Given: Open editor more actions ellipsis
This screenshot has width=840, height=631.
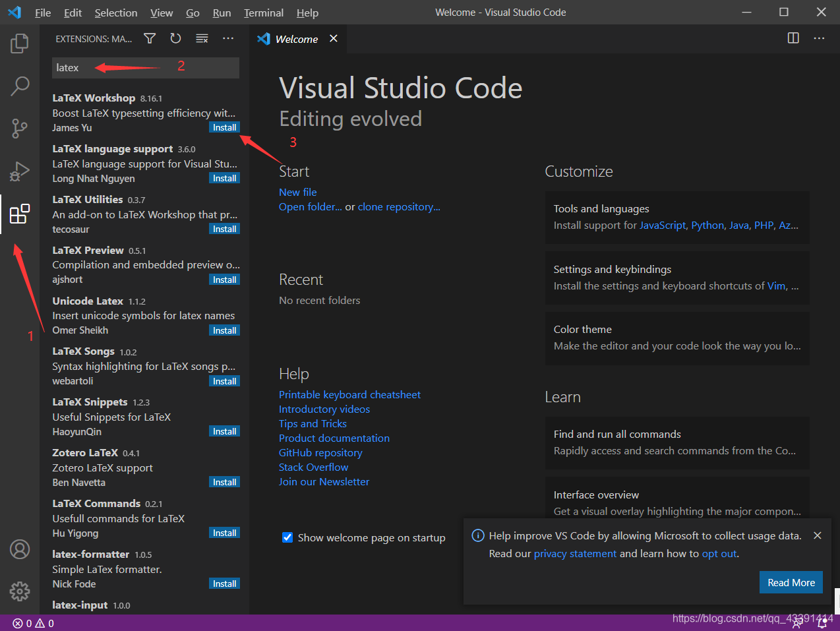Looking at the screenshot, I should click(x=819, y=38).
